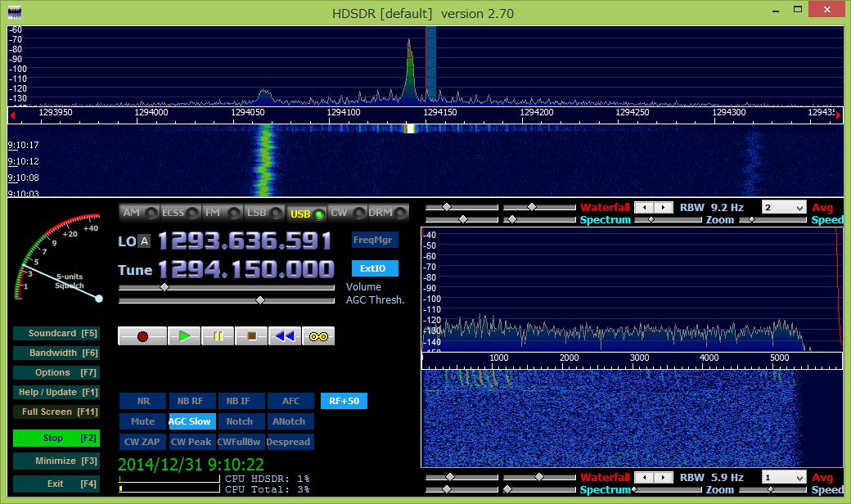
Task: Click the red left arrow on RF frequency scale
Action: click(12, 115)
